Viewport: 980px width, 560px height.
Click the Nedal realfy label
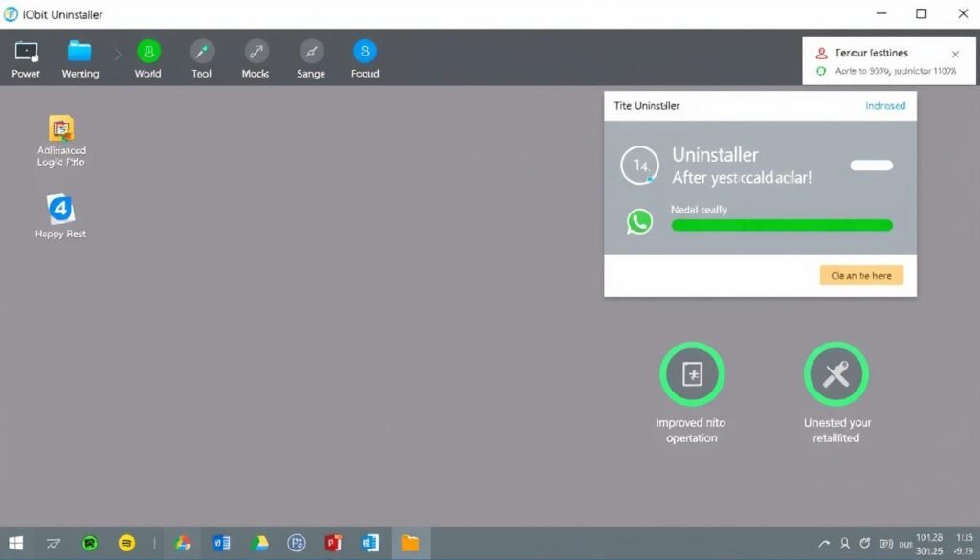pos(699,210)
